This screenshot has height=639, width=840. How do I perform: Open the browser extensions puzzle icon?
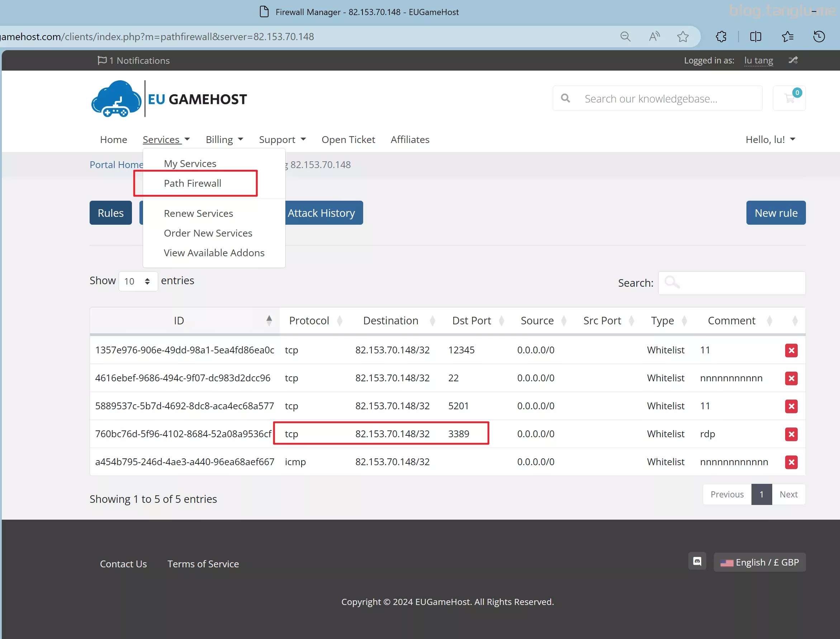721,37
